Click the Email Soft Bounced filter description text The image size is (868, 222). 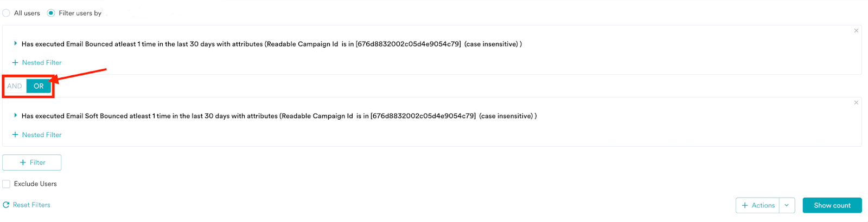(279, 116)
